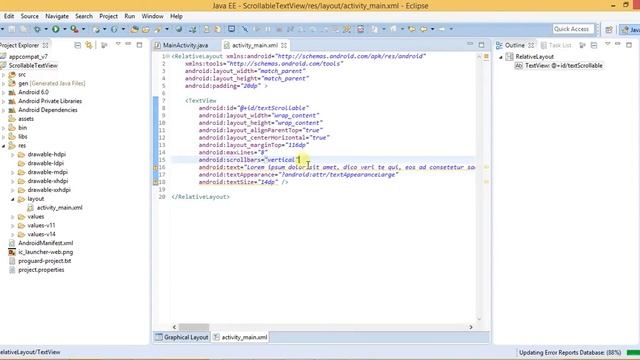Screen dimensions: 640x360
Task: Open the Navigate menu
Action: 57,16
